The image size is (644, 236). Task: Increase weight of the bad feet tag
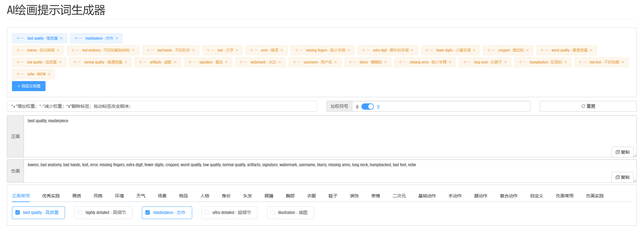[580, 62]
